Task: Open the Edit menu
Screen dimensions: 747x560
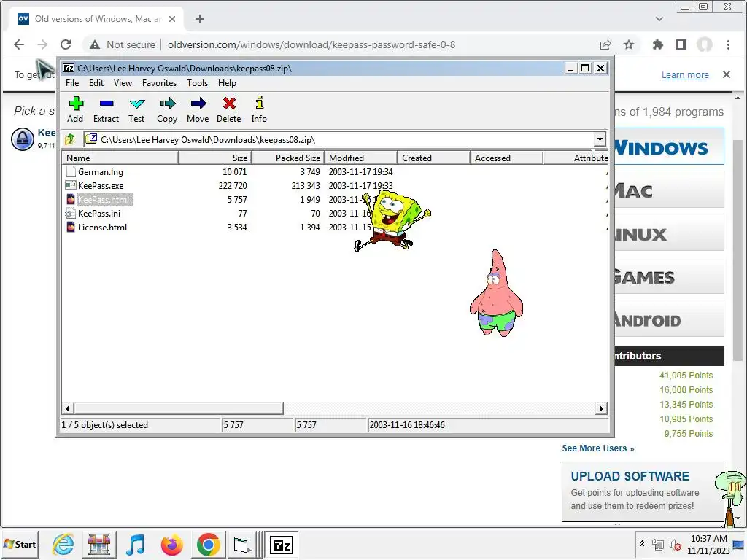Action: [x=96, y=83]
